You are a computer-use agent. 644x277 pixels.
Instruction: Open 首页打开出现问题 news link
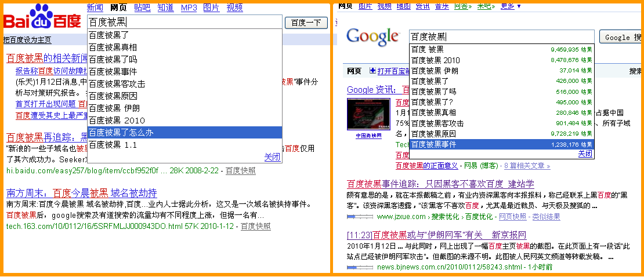(51, 103)
